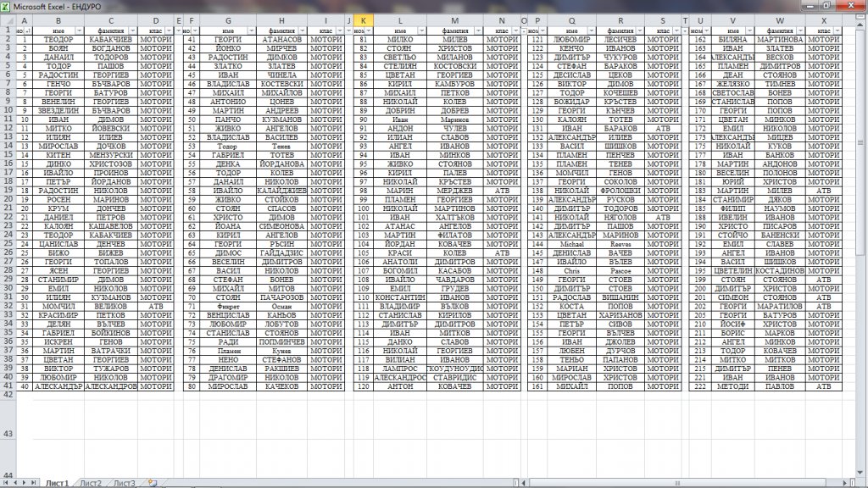This screenshot has height=488, width=868.
Task: Open the 'клас' filter dropdown in column N
Action: pyautogui.click(x=516, y=31)
